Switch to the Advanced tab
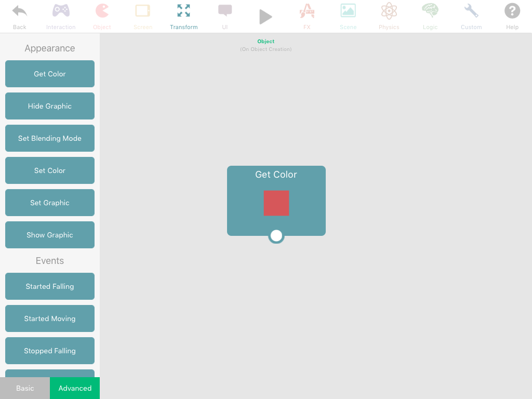Viewport: 532px width, 399px height. [x=75, y=388]
